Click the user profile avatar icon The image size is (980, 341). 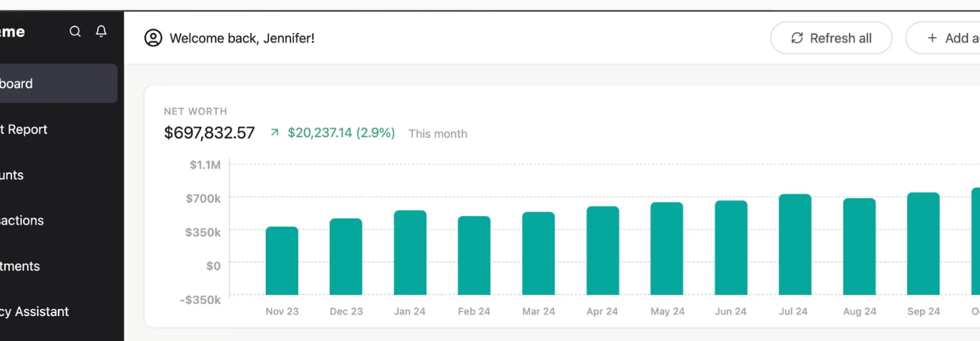153,38
